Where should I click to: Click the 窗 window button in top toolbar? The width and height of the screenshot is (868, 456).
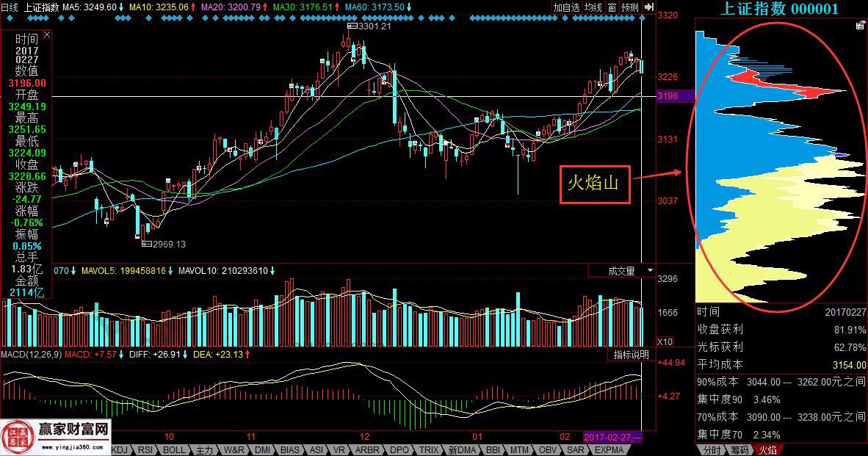pos(612,7)
